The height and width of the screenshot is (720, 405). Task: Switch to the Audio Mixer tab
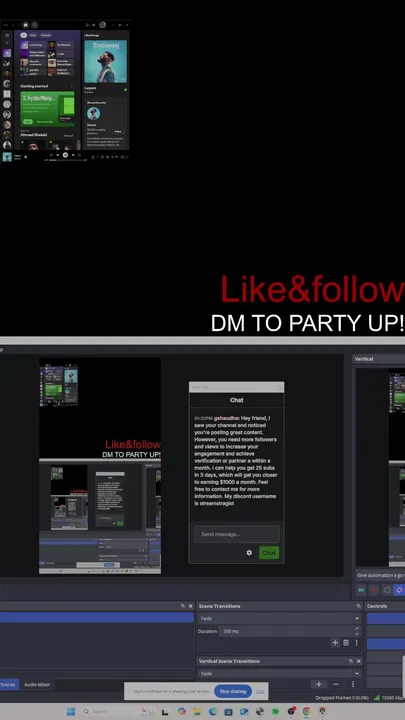(37, 685)
